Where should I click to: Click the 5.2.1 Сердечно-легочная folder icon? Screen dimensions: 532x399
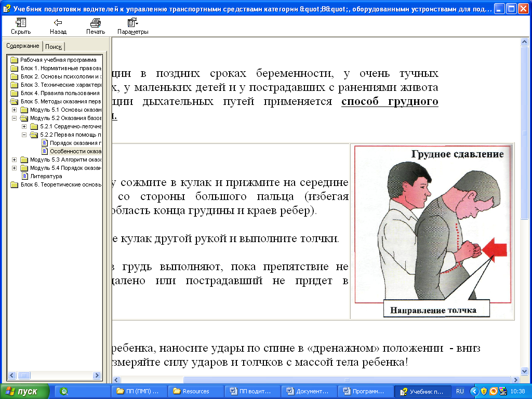point(34,127)
